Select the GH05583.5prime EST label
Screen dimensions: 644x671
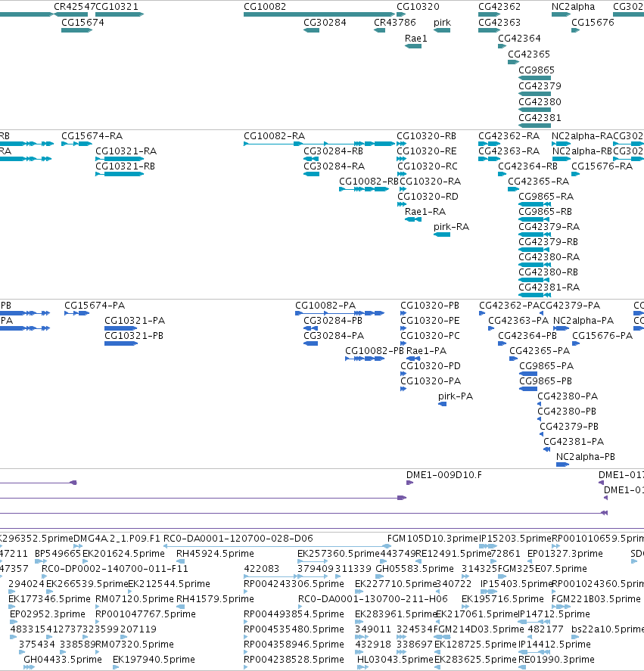click(415, 569)
